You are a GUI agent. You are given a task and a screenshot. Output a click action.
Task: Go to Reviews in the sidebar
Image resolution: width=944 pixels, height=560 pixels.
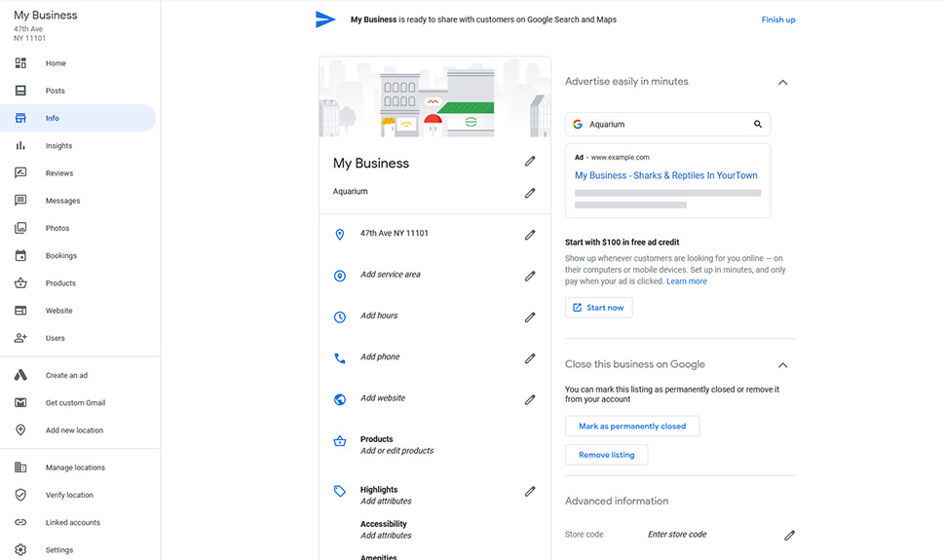58,173
